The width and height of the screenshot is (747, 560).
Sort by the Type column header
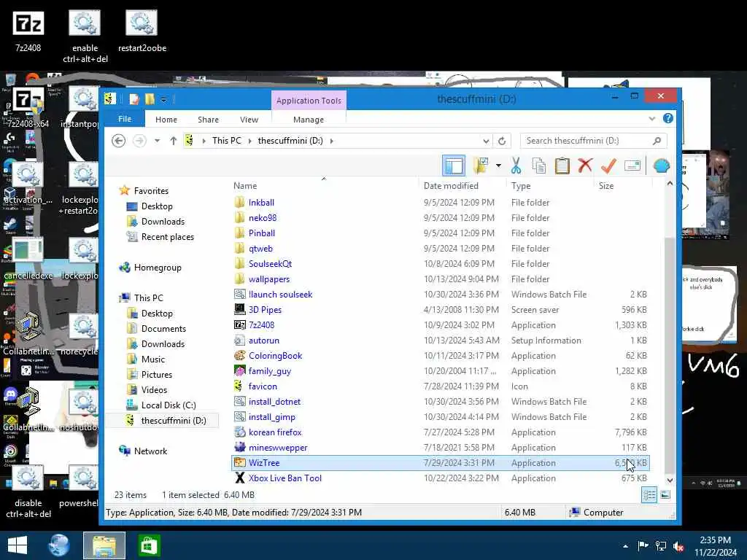(521, 186)
